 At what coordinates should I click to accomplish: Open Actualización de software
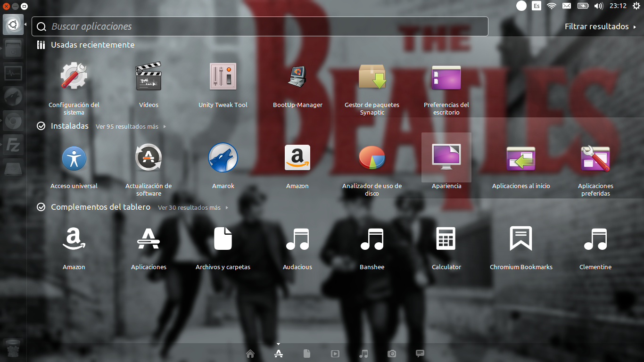(149, 157)
